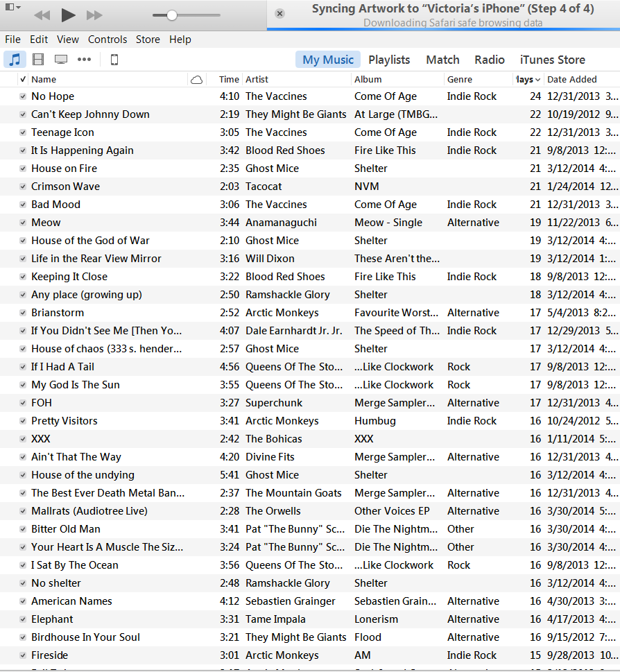
Task: Uncheck the Meow track checkbox
Action: [23, 223]
